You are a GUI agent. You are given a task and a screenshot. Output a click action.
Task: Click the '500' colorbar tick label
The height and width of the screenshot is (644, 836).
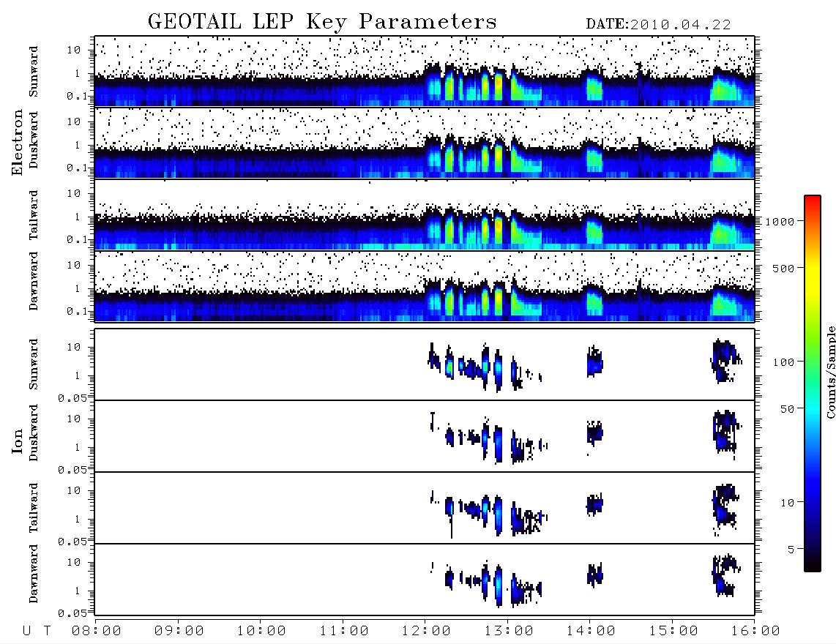click(x=783, y=268)
